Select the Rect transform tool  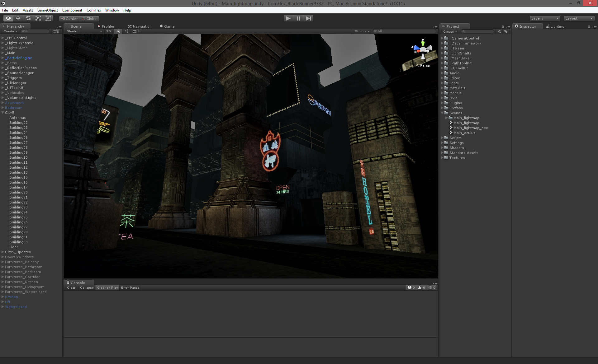[x=48, y=18]
